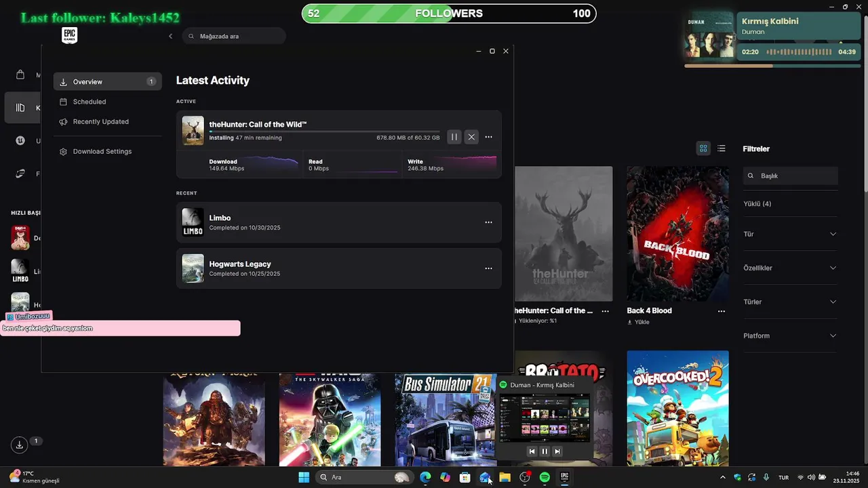Open Outlook from the taskbar

(485, 477)
